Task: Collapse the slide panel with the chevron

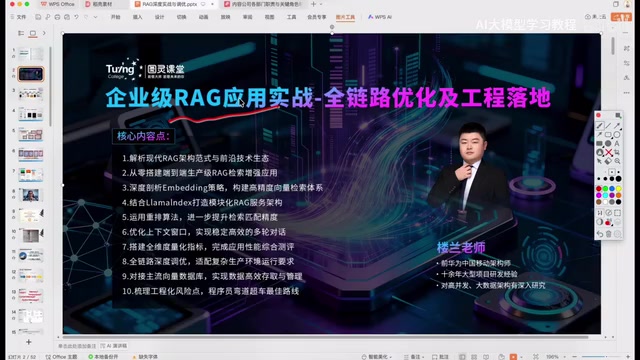Action: (44, 33)
